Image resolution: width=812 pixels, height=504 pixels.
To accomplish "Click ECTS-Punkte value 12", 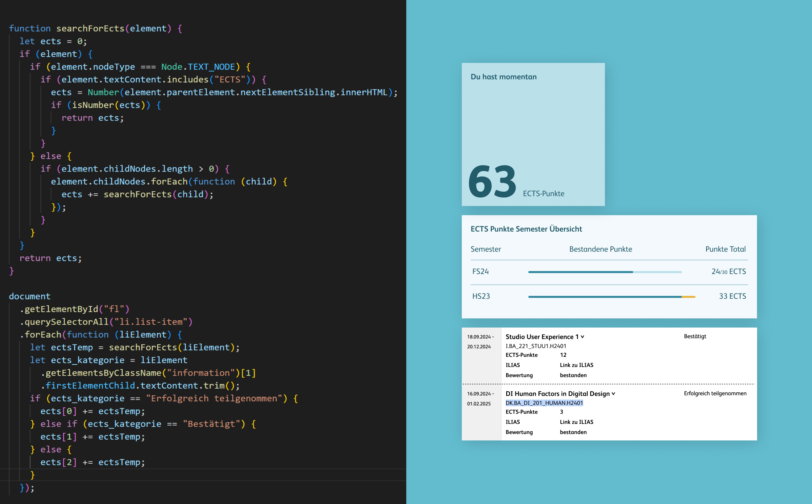I will (x=563, y=355).
